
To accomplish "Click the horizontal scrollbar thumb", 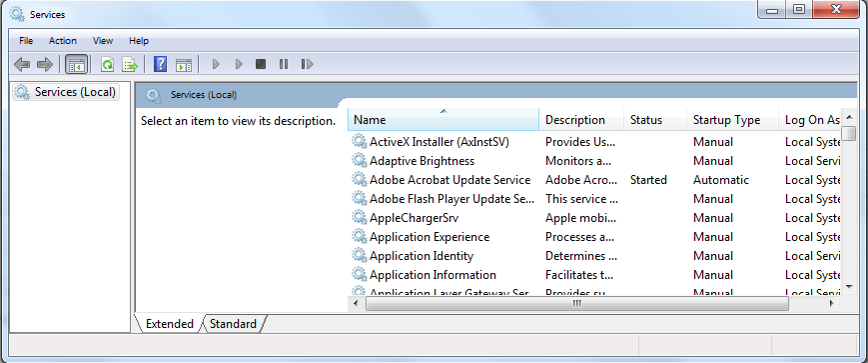I will pyautogui.click(x=576, y=303).
